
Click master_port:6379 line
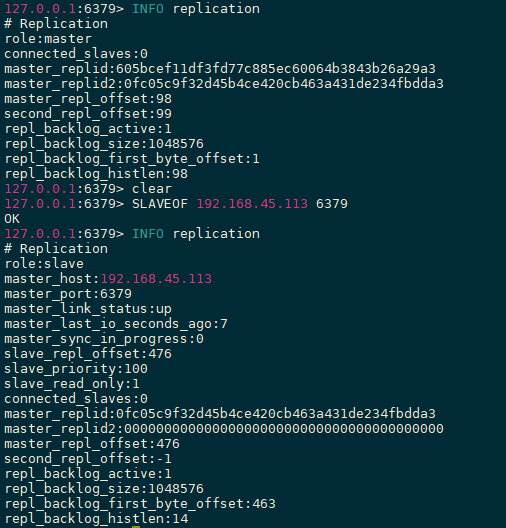click(68, 294)
